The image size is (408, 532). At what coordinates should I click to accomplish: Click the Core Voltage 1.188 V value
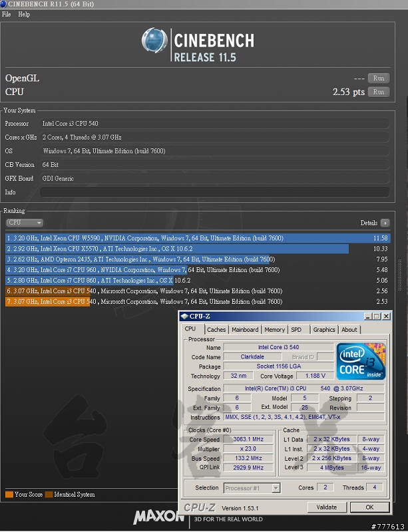[x=315, y=376]
